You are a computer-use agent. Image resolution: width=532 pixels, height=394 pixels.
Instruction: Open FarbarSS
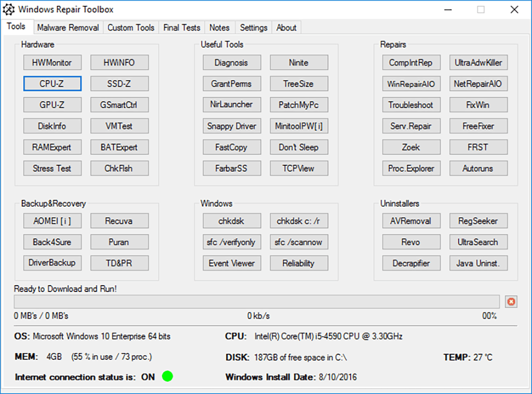pyautogui.click(x=232, y=168)
